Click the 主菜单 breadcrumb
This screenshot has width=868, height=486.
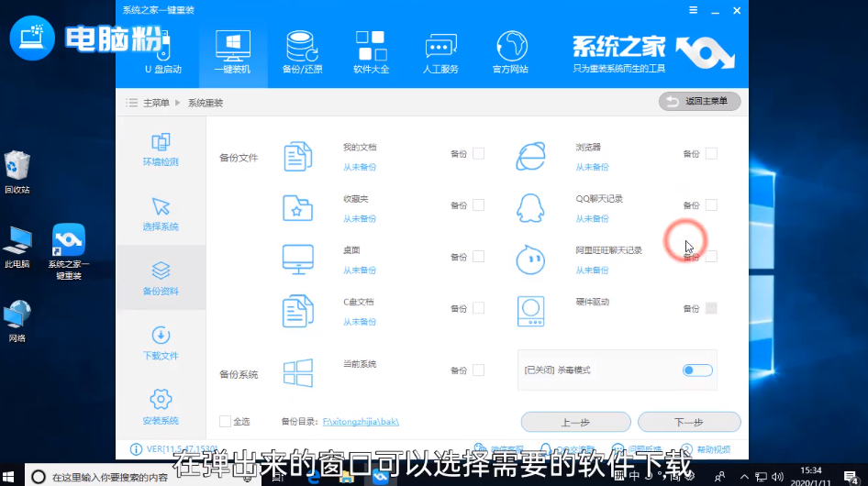(156, 103)
